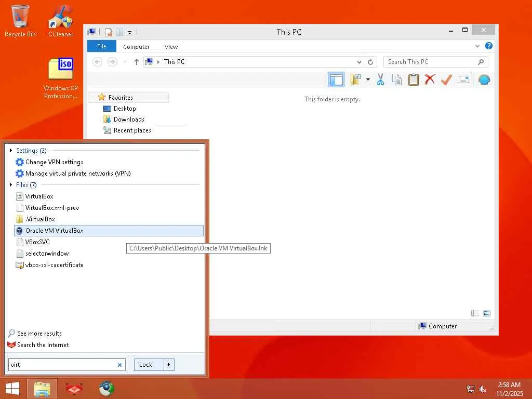Select Favorites in the navigation pane
The width and height of the screenshot is (532, 399).
[121, 97]
